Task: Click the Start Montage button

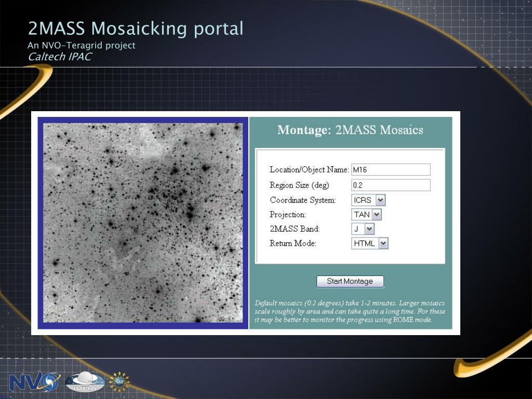Action: (350, 281)
